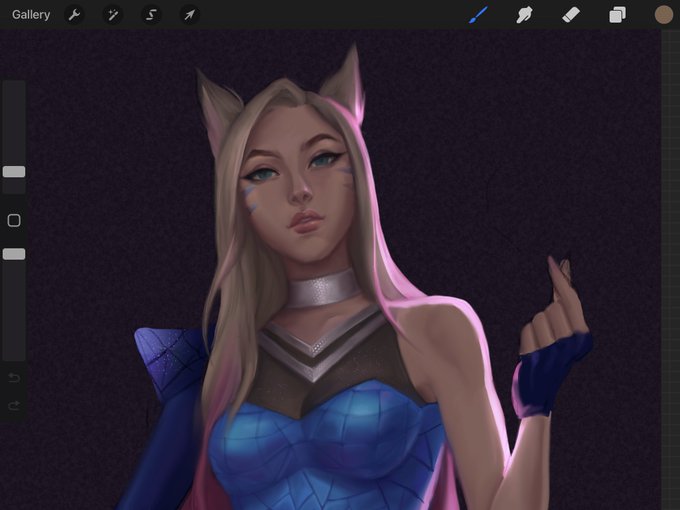Redo with the sidebar redo arrow
Screen dimensions: 680x510
click(14, 405)
